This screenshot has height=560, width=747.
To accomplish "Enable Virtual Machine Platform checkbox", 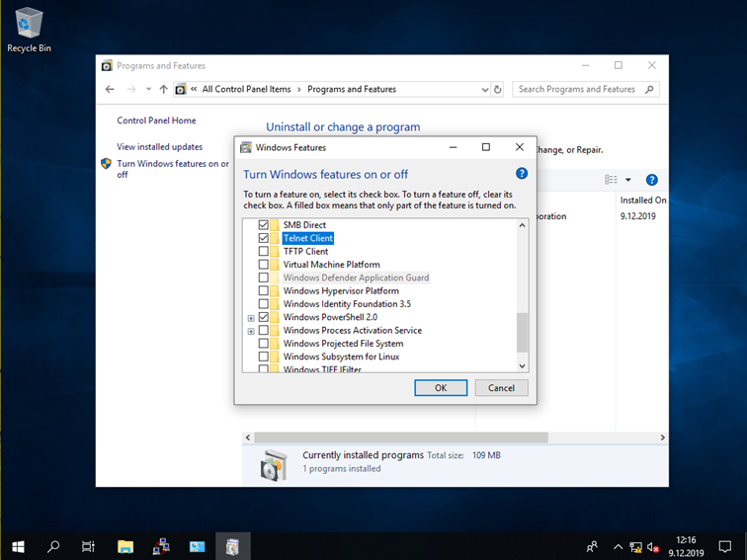I will coord(264,265).
